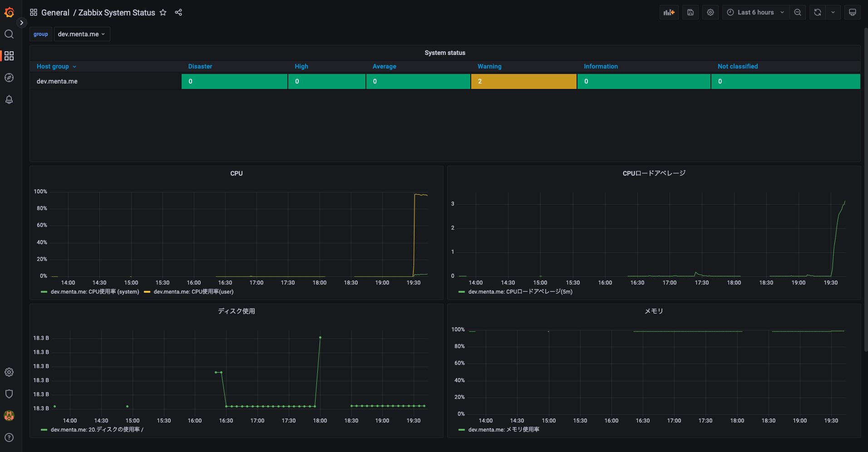Open the CPU panel title menu
The image size is (868, 452).
click(x=237, y=173)
